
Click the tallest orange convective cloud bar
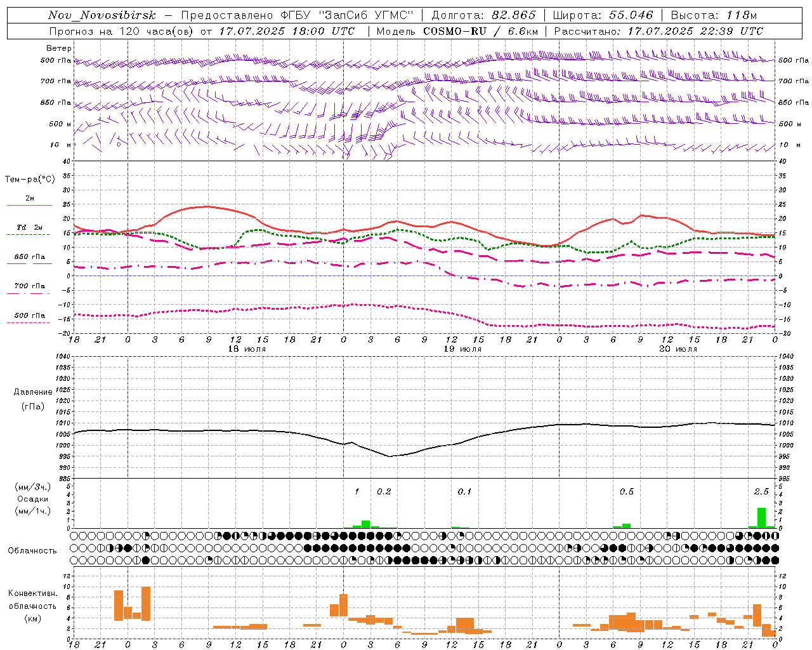(x=146, y=604)
